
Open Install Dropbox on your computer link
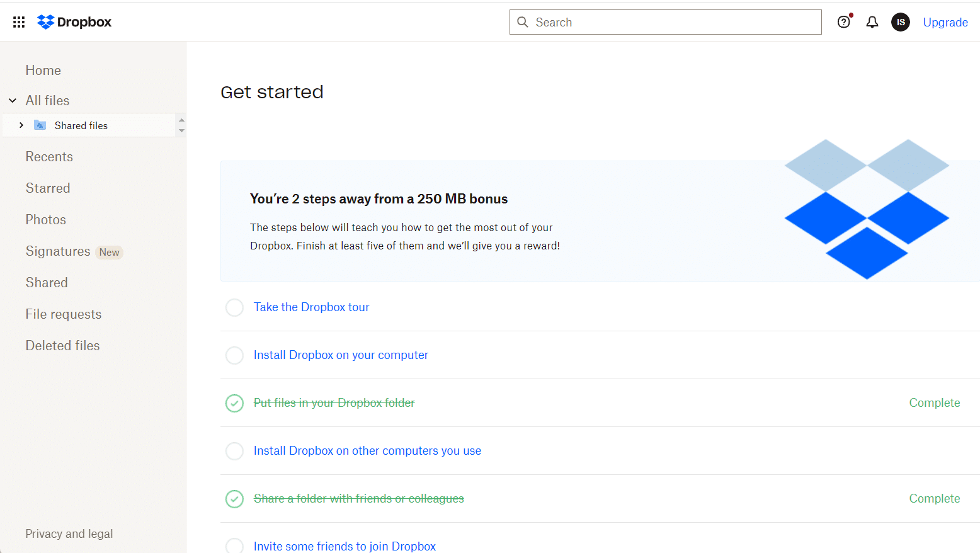tap(341, 355)
